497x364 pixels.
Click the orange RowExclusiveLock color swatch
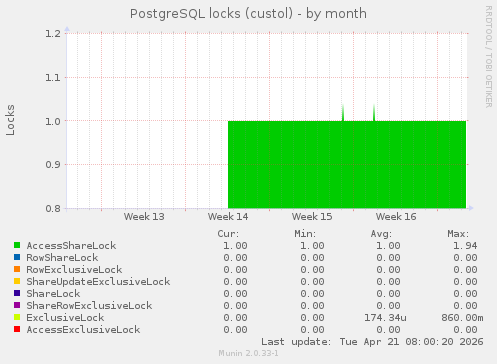click(x=17, y=269)
